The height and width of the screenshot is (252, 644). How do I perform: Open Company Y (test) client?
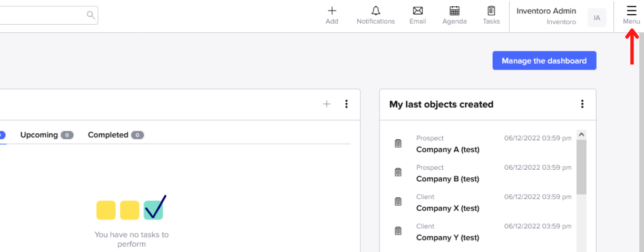447,238
